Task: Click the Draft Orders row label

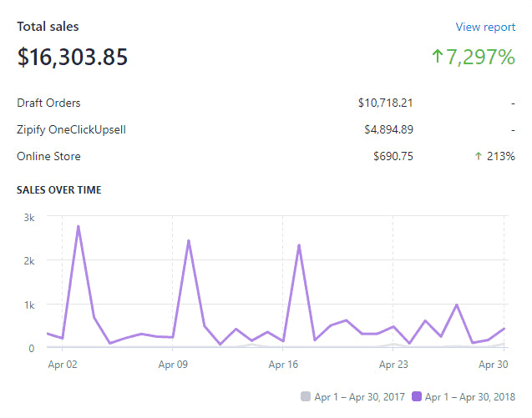Action: [48, 103]
